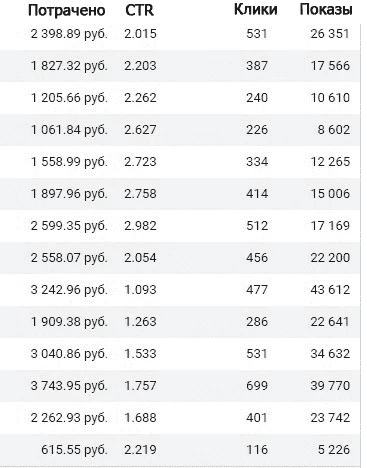The height and width of the screenshot is (468, 367).
Task: Click the 5 226 impressions value
Action: click(334, 450)
